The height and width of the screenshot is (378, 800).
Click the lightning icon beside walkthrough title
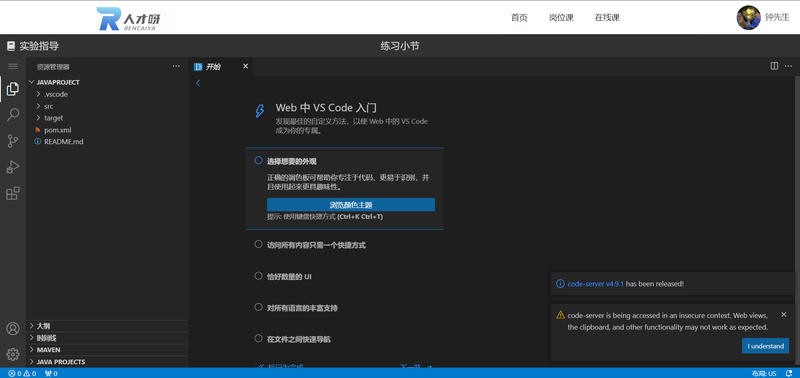click(x=260, y=111)
